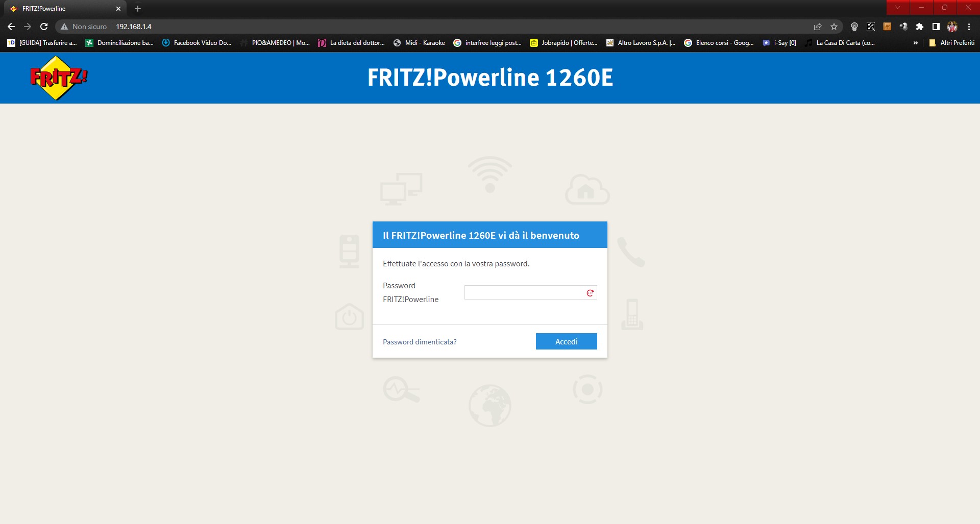980x524 pixels.
Task: Open the extension icon beside the lightbulb
Action: (871, 27)
